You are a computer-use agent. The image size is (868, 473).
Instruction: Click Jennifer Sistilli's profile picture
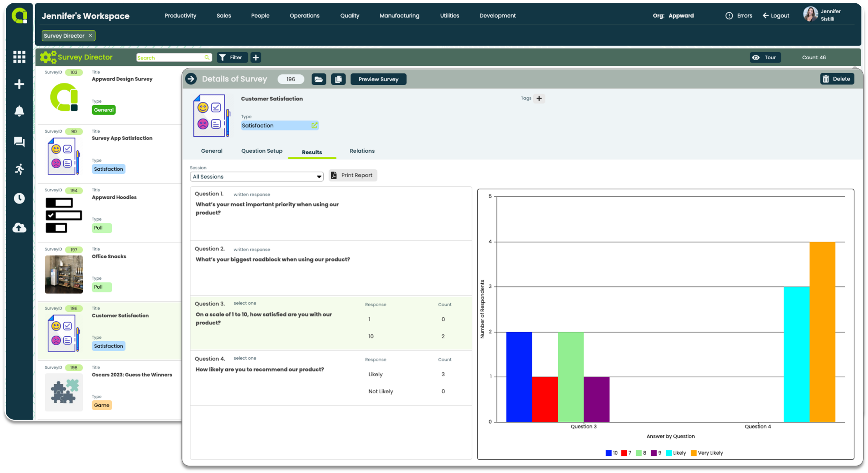[x=810, y=15]
